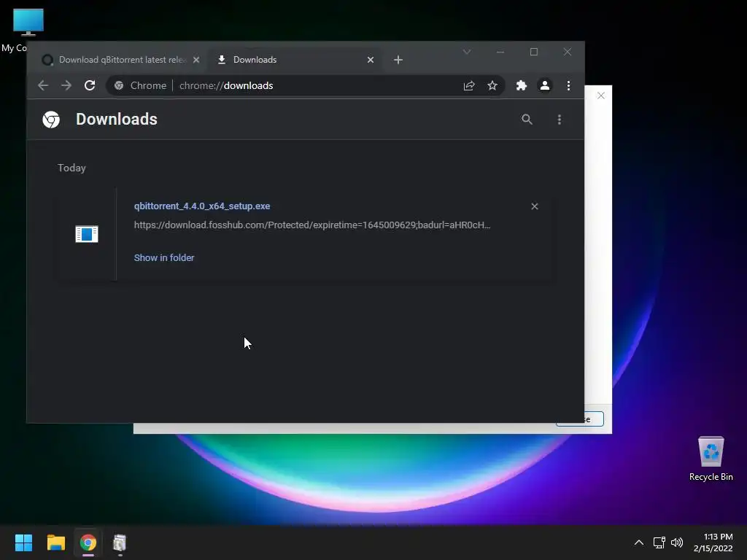Image resolution: width=747 pixels, height=560 pixels.
Task: Open the Windows Start menu
Action: tap(23, 542)
